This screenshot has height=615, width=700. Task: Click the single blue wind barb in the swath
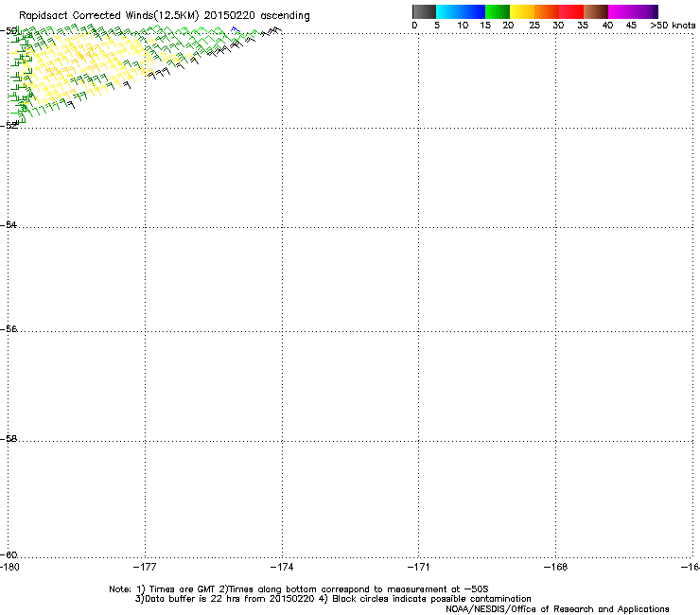[236, 30]
